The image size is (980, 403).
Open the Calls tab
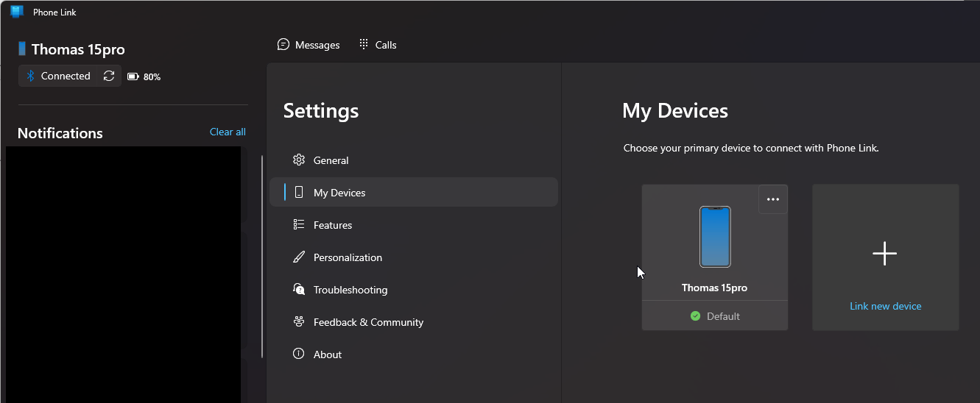pyautogui.click(x=378, y=45)
